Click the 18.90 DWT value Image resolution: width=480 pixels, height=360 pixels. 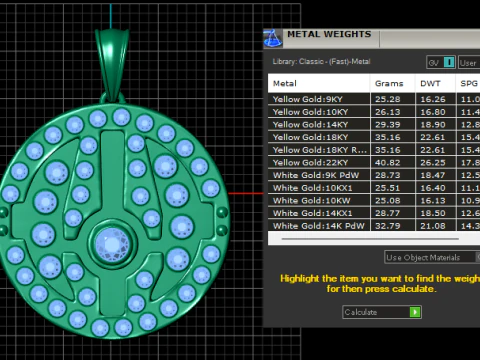click(433, 125)
